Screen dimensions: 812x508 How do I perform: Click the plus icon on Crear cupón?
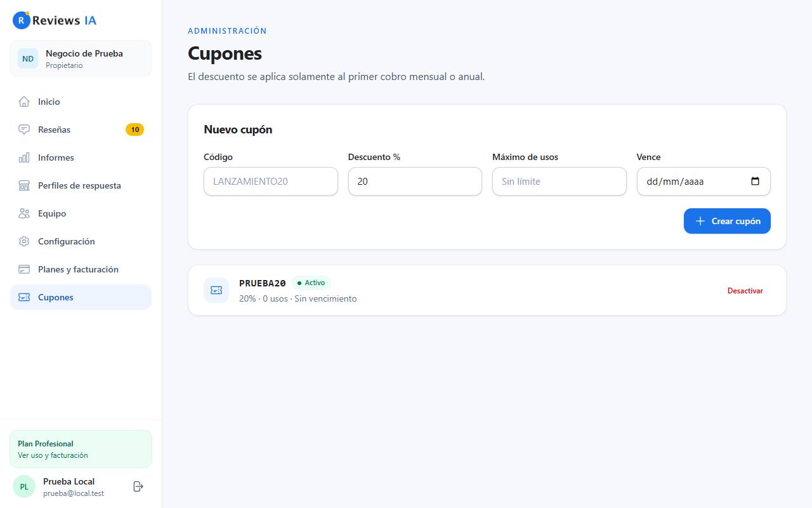pyautogui.click(x=700, y=221)
